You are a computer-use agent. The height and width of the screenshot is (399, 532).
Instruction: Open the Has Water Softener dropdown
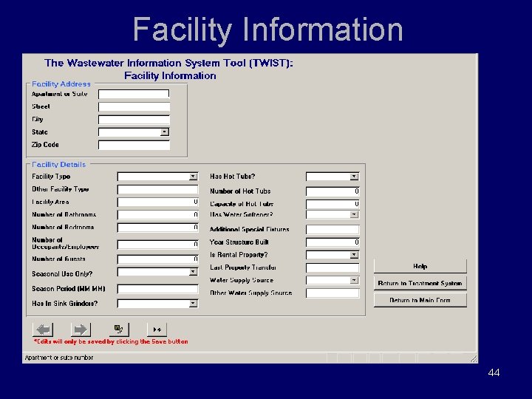click(x=354, y=214)
